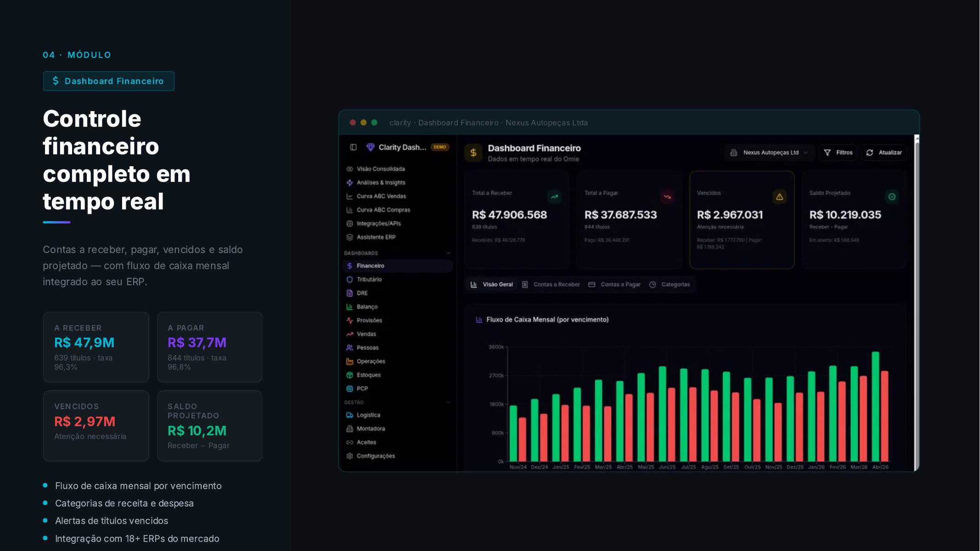Image resolution: width=980 pixels, height=551 pixels.
Task: Click the Logística truck icon
Action: (x=349, y=415)
